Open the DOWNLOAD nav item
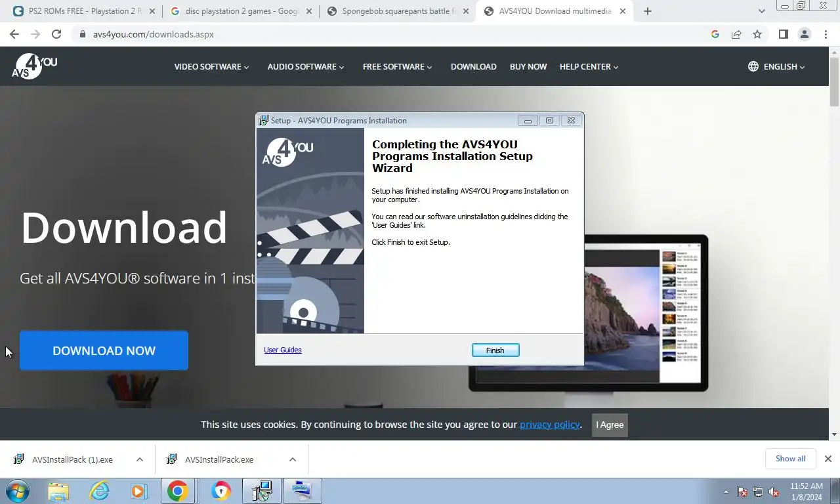This screenshot has width=840, height=504. click(x=473, y=66)
